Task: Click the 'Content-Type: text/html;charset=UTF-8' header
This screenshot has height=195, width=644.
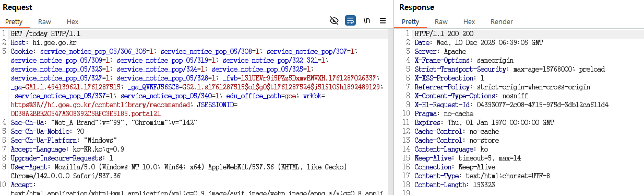Action: [x=483, y=176]
